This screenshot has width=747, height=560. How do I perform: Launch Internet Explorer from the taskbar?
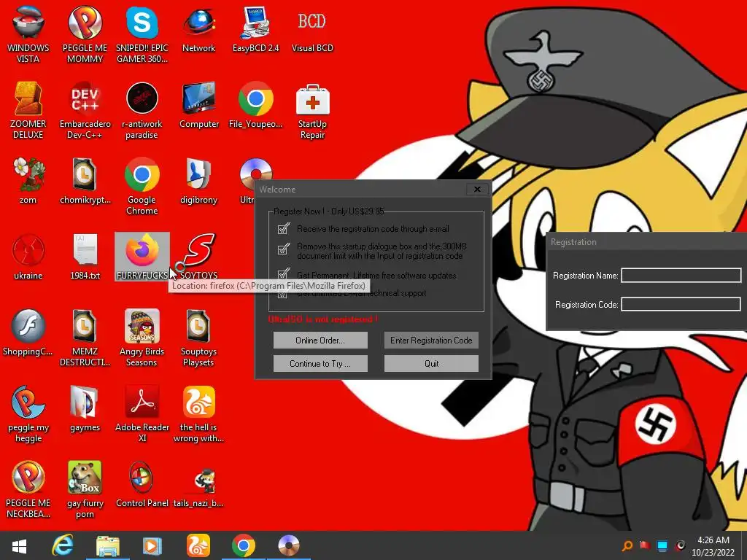click(x=63, y=545)
